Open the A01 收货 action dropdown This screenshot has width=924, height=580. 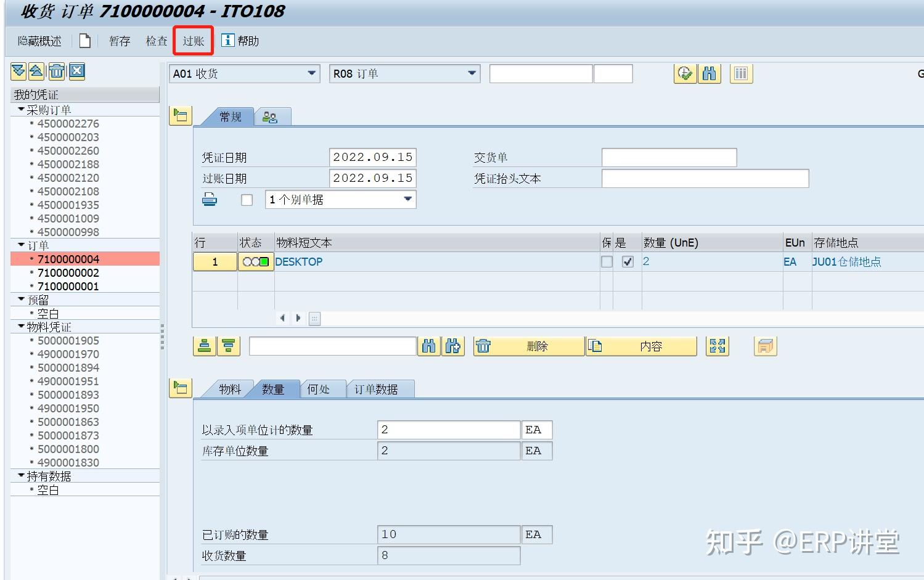tap(312, 73)
